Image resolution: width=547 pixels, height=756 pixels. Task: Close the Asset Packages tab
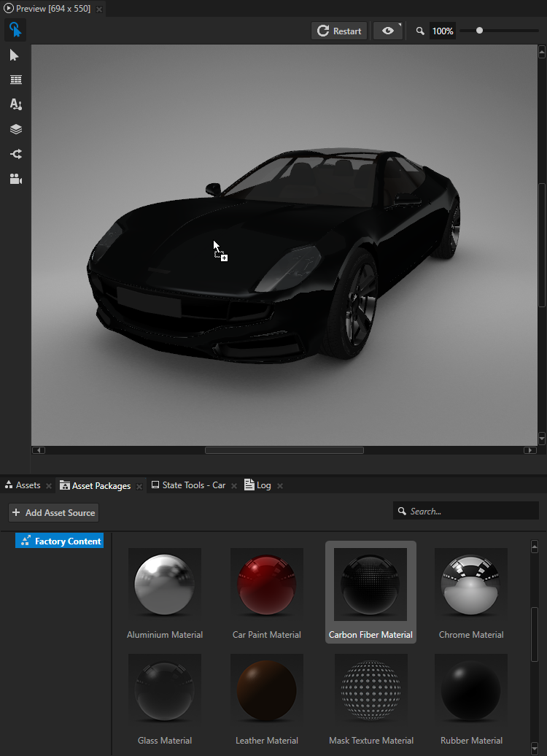click(x=139, y=487)
